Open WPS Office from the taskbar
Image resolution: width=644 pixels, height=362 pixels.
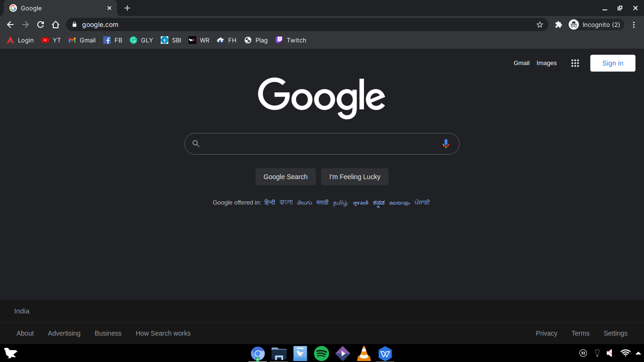pyautogui.click(x=385, y=354)
